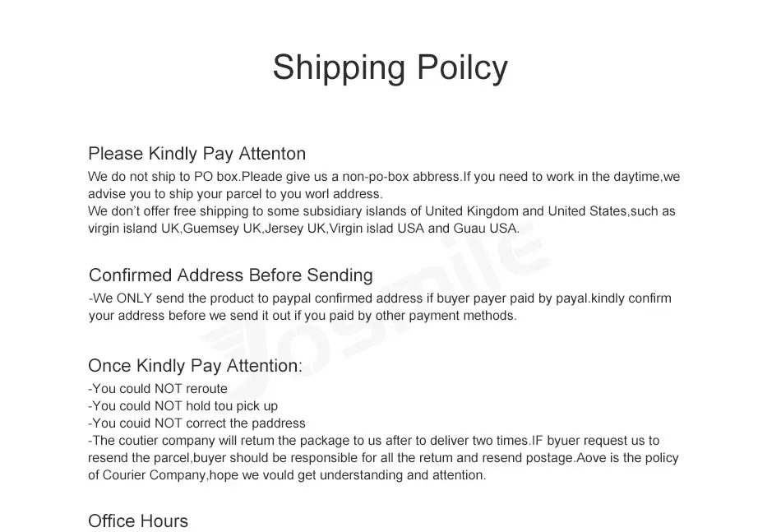
Task: Click the Shipping Poilcy title
Action: click(x=390, y=67)
